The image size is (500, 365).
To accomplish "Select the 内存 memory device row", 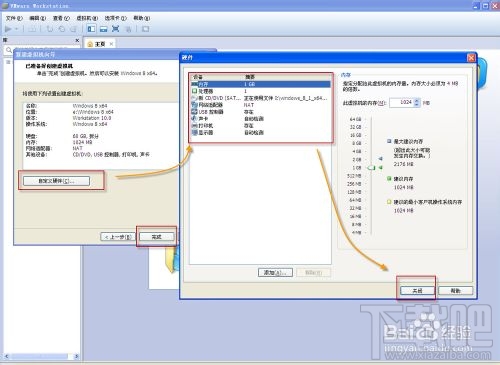I will pyautogui.click(x=261, y=84).
